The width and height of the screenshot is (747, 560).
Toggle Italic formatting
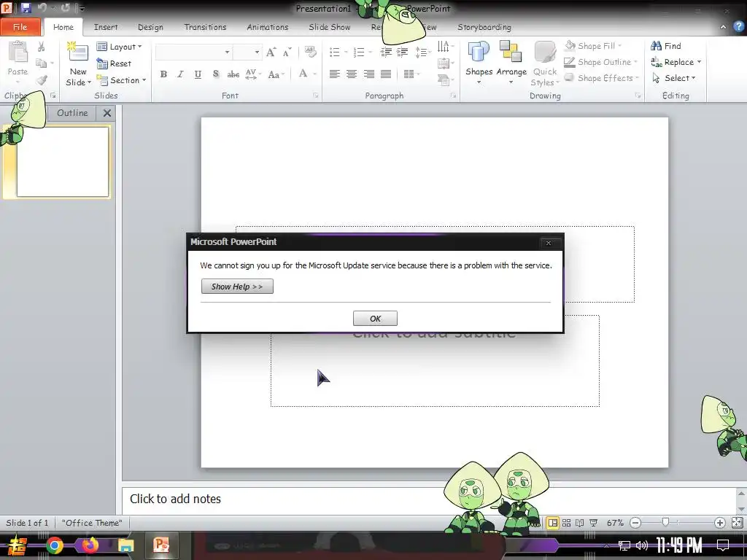coord(181,74)
